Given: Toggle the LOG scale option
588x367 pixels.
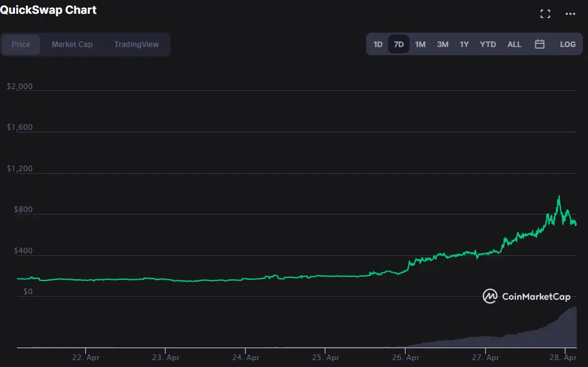Looking at the screenshot, I should tap(568, 45).
